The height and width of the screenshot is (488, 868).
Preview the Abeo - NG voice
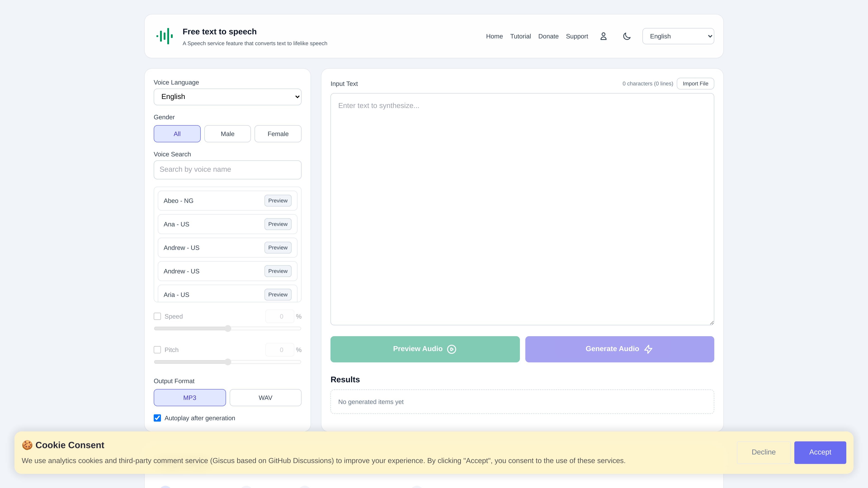click(x=278, y=200)
